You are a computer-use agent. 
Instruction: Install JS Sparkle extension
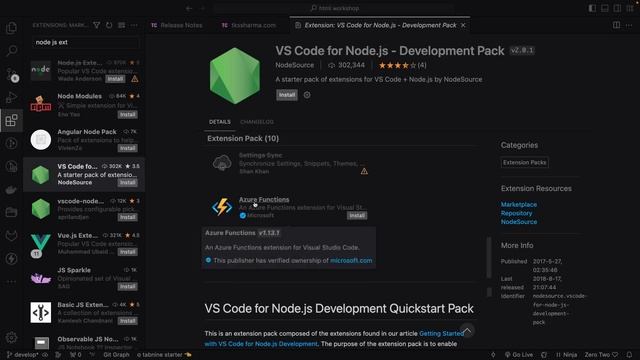pos(128,287)
